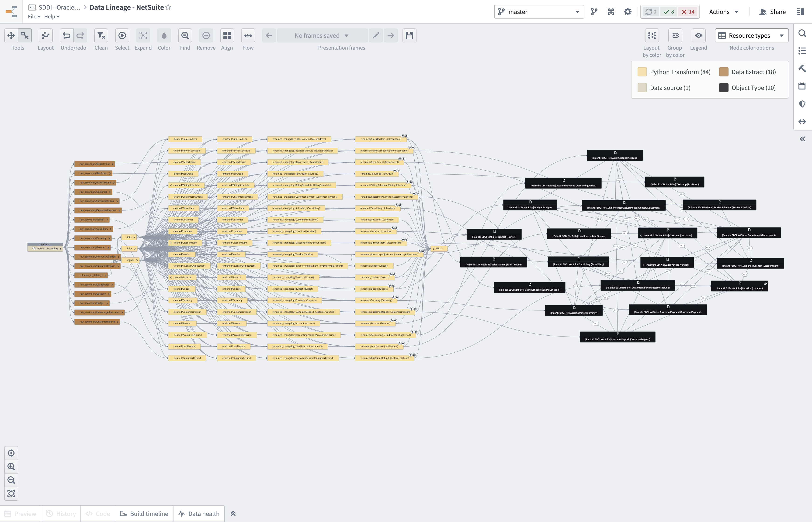
Task: Switch to the Build timeline tab
Action: point(144,514)
